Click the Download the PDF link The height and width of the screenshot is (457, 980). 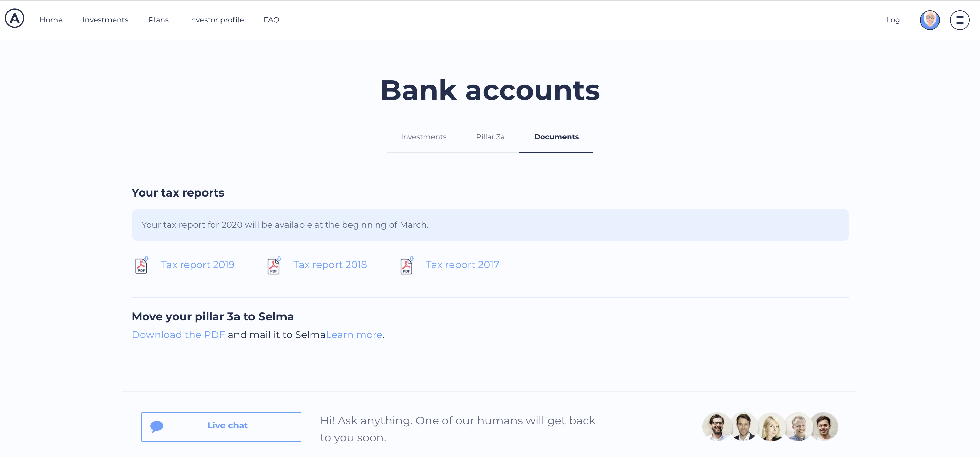178,335
